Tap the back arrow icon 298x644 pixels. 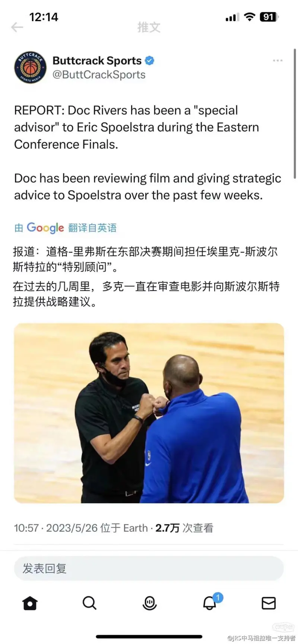pos(17,27)
